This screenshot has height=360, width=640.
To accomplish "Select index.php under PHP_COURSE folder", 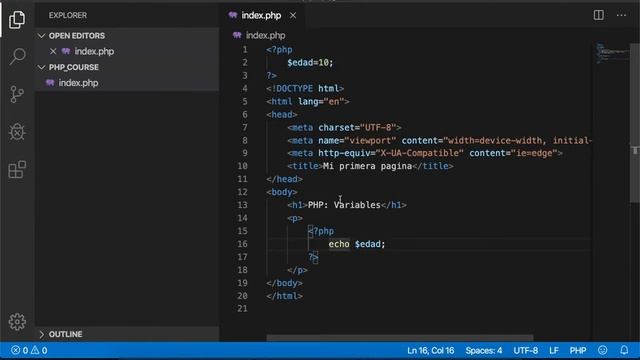I will (127, 83).
